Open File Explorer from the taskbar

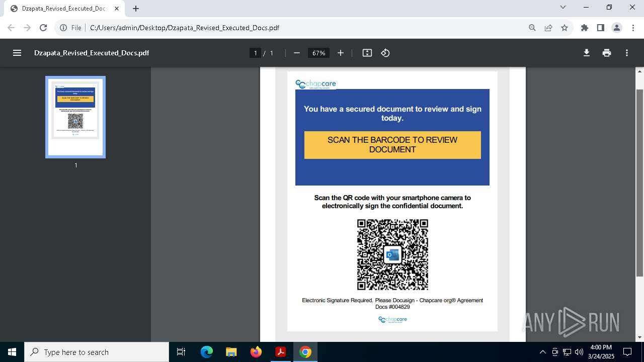231,352
